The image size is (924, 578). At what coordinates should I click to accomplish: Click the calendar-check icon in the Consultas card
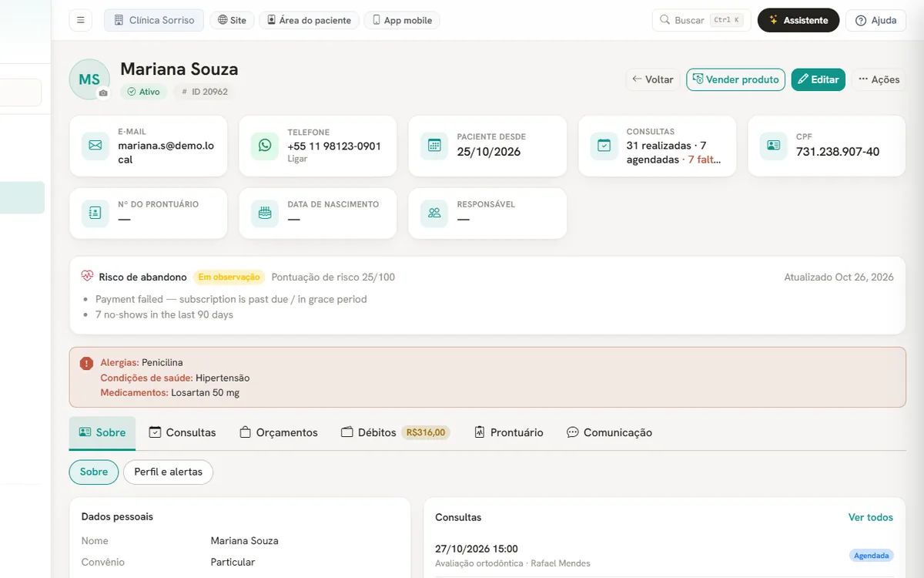(604, 145)
